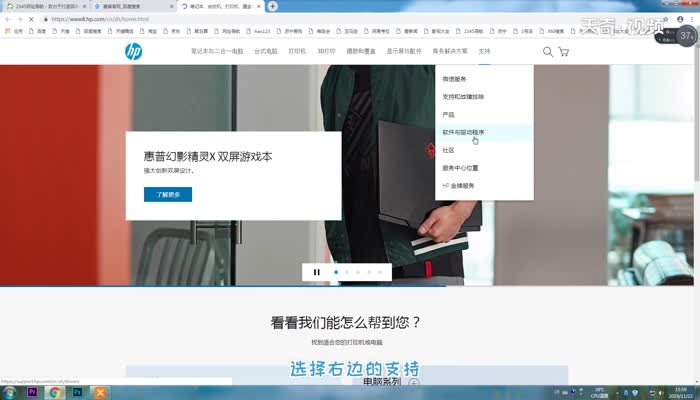
Task: Open the Windows Start button
Action: [9, 393]
